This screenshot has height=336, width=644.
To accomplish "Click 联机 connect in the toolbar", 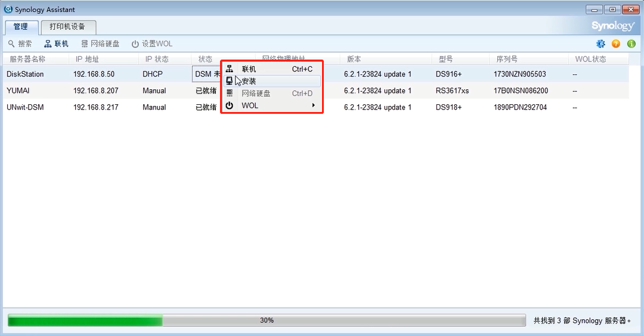I will 57,44.
